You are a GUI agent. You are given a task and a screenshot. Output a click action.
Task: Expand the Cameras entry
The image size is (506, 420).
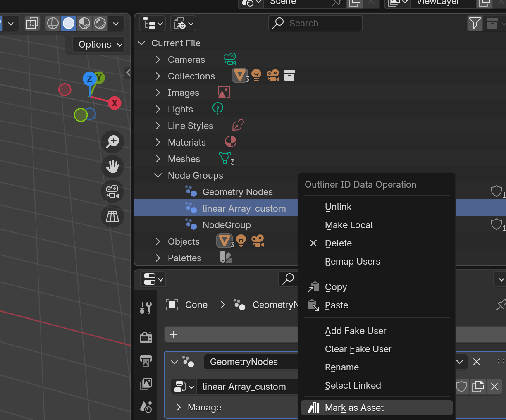click(158, 60)
